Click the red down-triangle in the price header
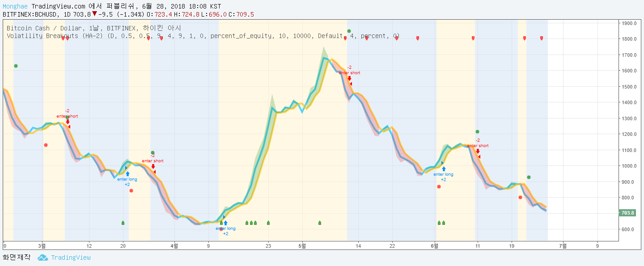This screenshot has width=644, height=266. pos(94,14)
